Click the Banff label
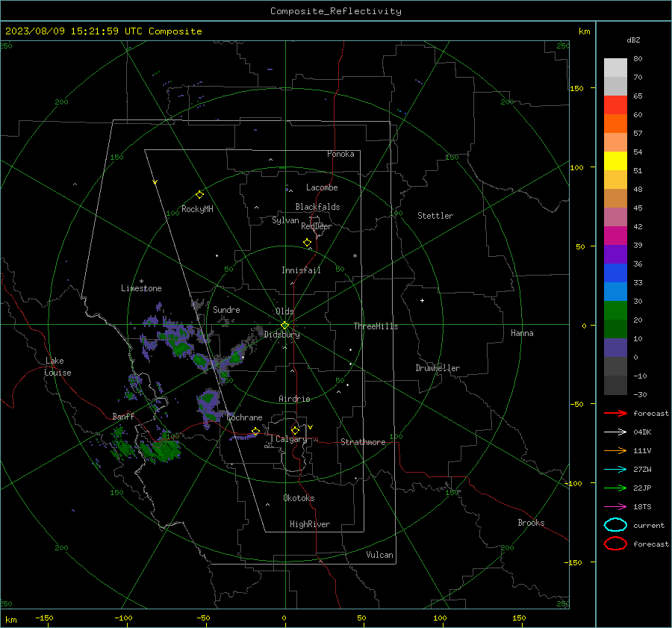The height and width of the screenshot is (628, 672). [123, 417]
